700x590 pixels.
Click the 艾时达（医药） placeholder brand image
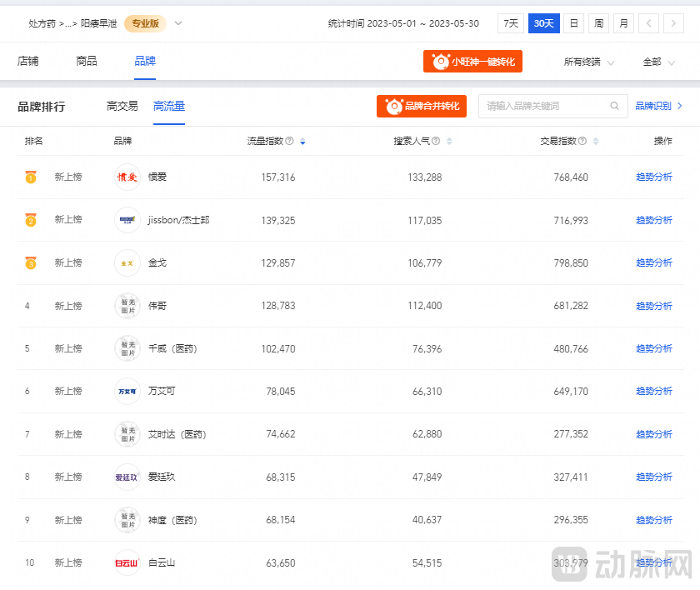[127, 434]
